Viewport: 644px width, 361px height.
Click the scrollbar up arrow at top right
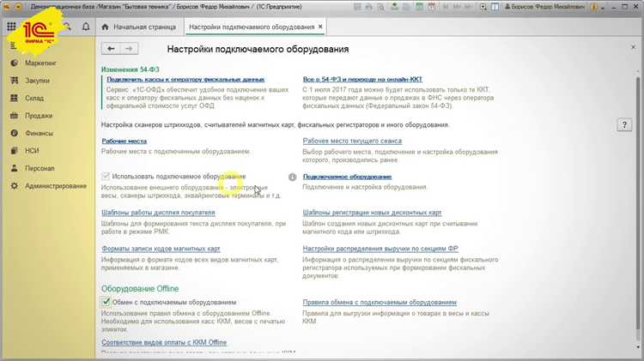point(637,72)
